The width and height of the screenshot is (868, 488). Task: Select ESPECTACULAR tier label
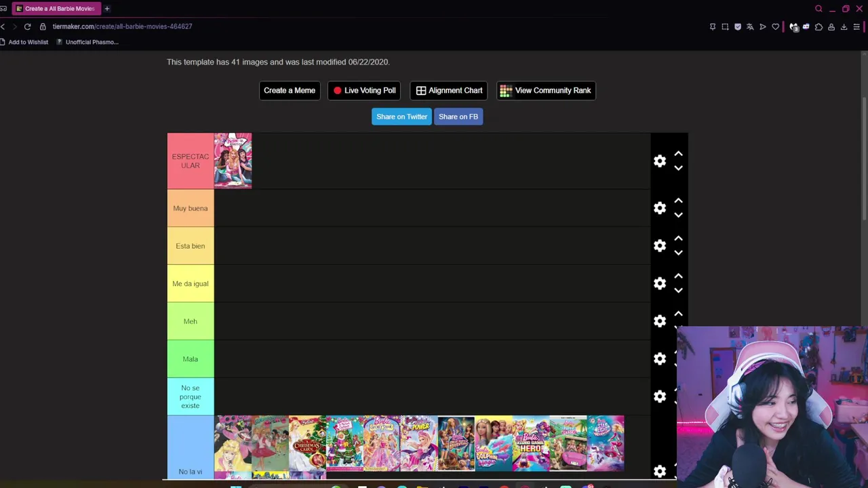191,161
